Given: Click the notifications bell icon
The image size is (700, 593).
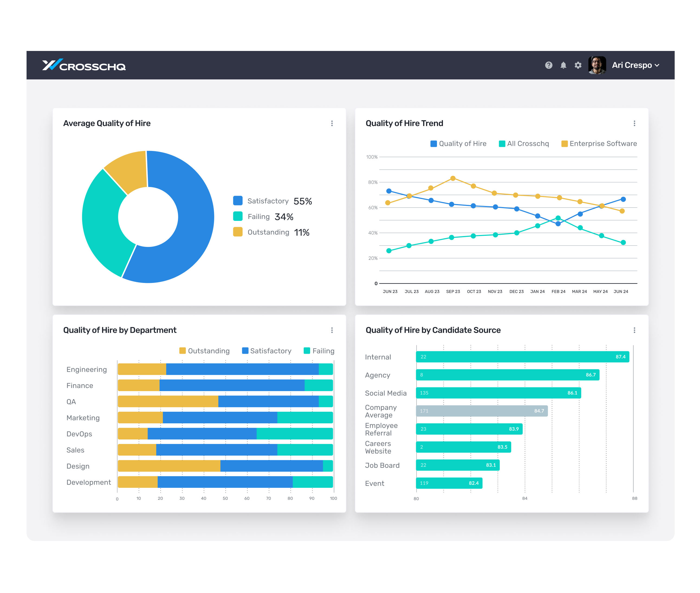Looking at the screenshot, I should pyautogui.click(x=563, y=65).
